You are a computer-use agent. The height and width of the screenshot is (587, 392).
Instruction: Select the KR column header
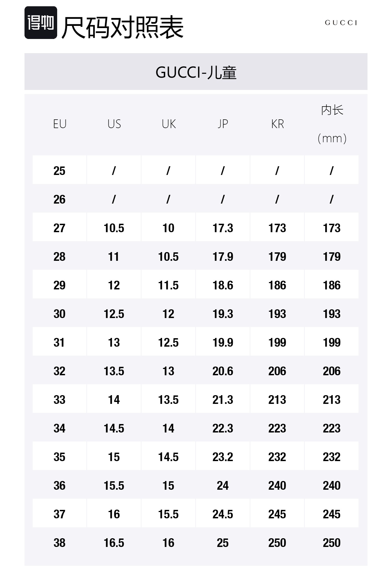coord(277,124)
